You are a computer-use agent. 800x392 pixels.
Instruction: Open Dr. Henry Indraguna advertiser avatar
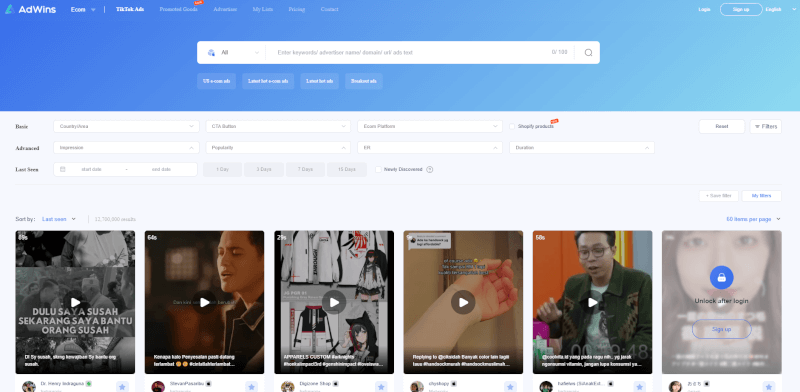pyautogui.click(x=29, y=386)
